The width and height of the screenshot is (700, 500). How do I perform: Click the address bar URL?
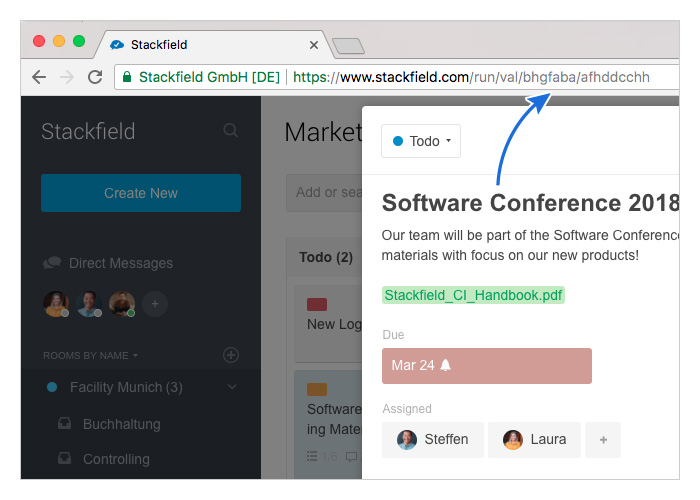pos(471,77)
